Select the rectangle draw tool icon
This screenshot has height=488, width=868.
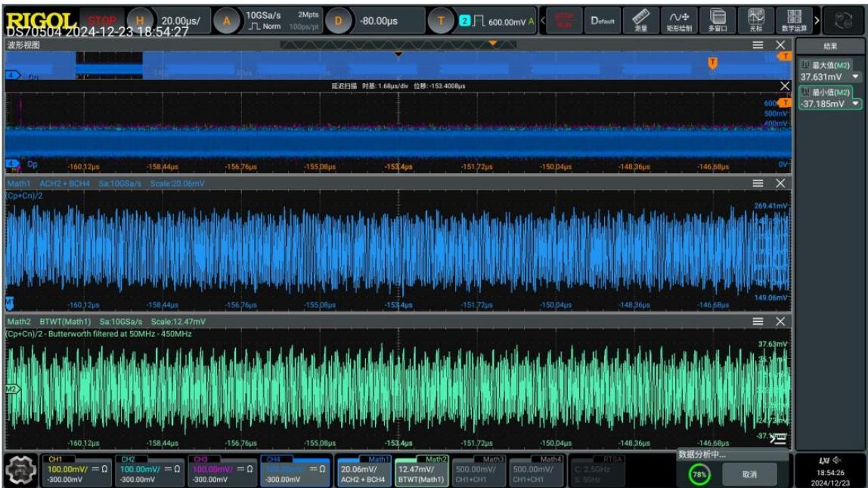(679, 20)
